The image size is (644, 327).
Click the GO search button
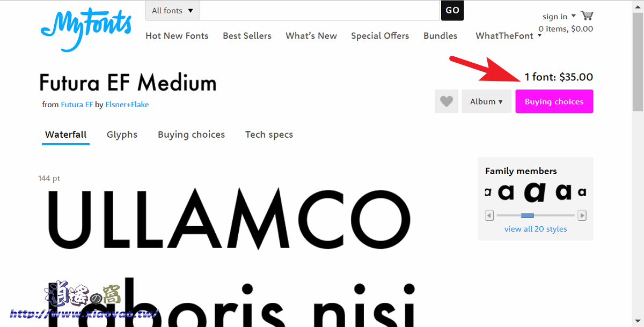point(452,10)
